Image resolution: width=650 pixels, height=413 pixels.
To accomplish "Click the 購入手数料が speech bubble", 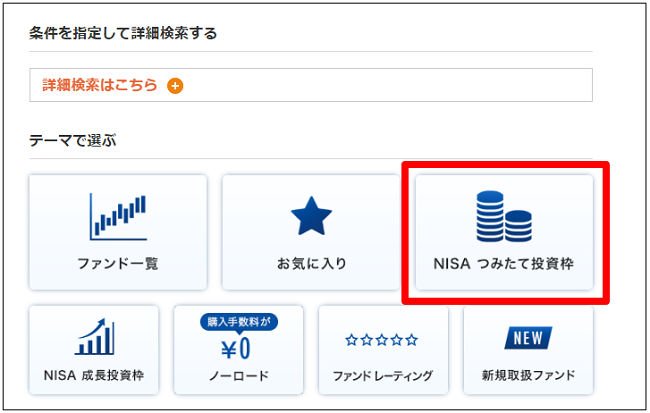I will [x=239, y=322].
